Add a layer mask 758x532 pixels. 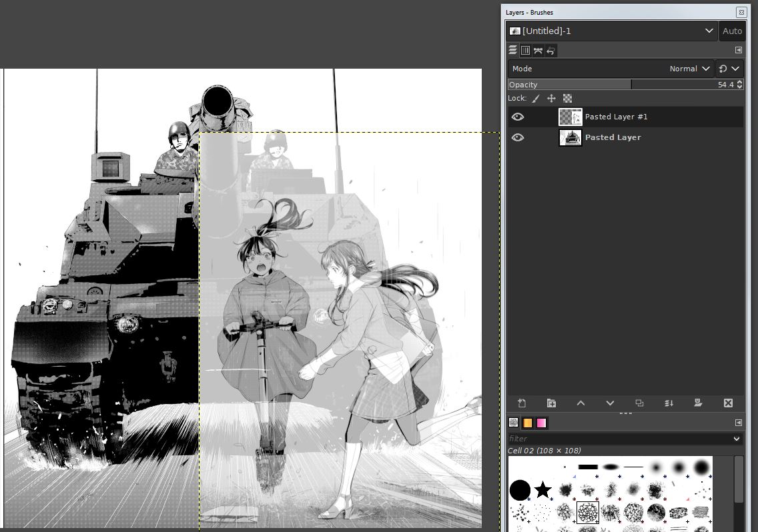(698, 403)
